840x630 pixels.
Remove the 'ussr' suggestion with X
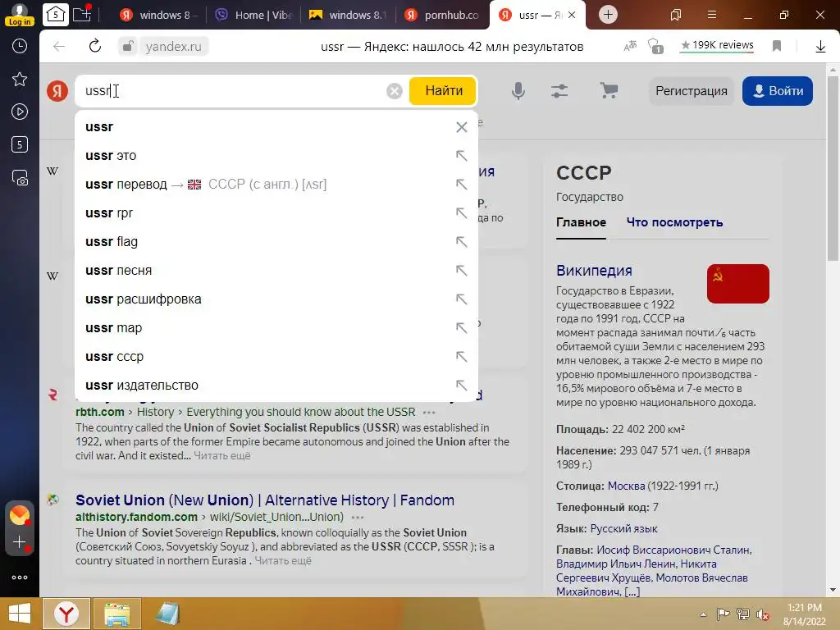tap(461, 127)
